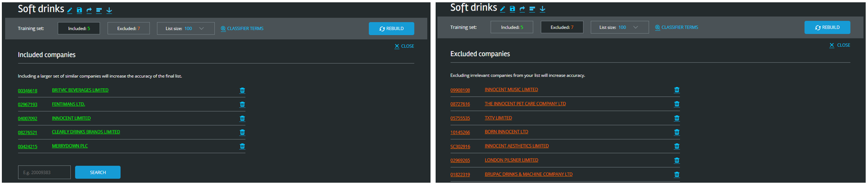868x185 pixels.
Task: Click the edit pencil icon in the Excluded companies panel
Action: pos(503,9)
